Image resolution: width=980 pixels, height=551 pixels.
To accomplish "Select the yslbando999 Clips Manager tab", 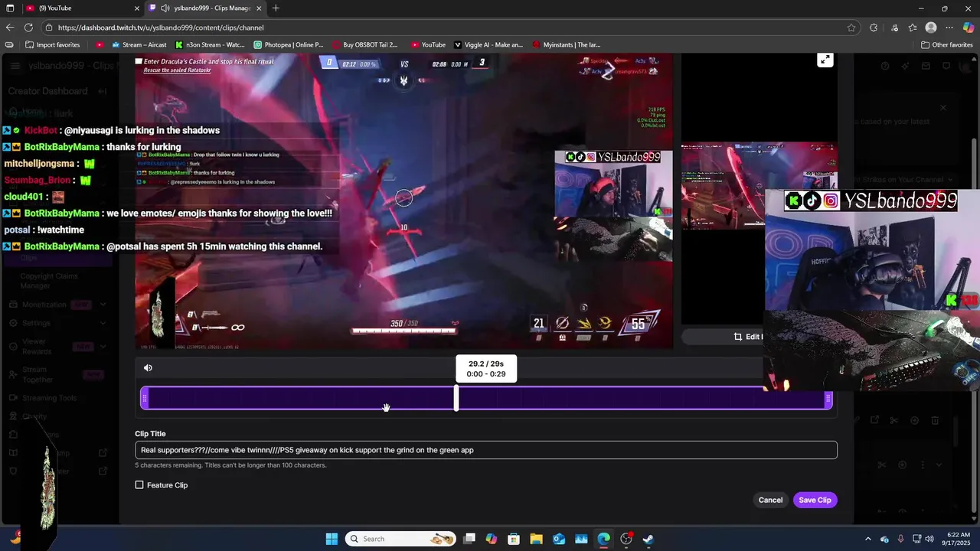I will [x=205, y=8].
